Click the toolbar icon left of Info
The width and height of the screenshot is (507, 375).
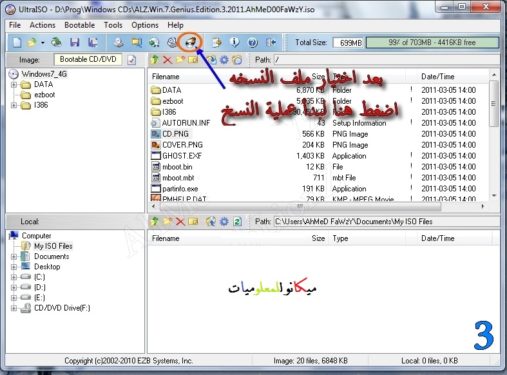(x=217, y=42)
